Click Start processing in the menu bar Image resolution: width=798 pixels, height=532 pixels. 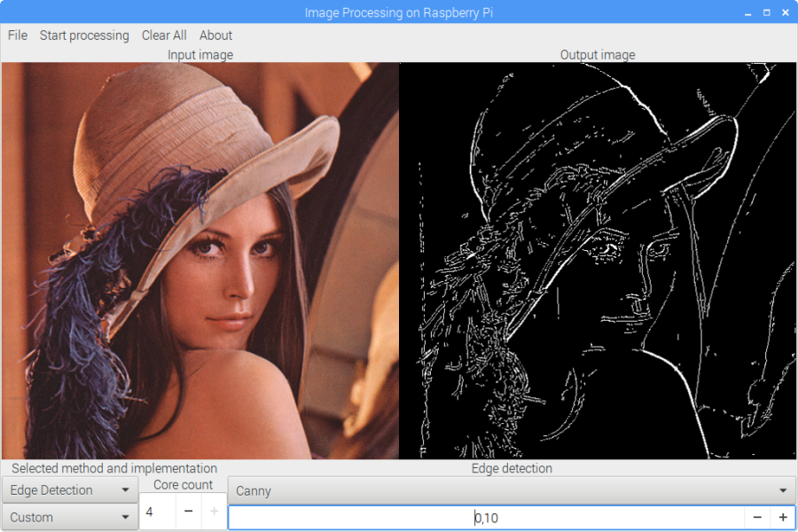84,35
